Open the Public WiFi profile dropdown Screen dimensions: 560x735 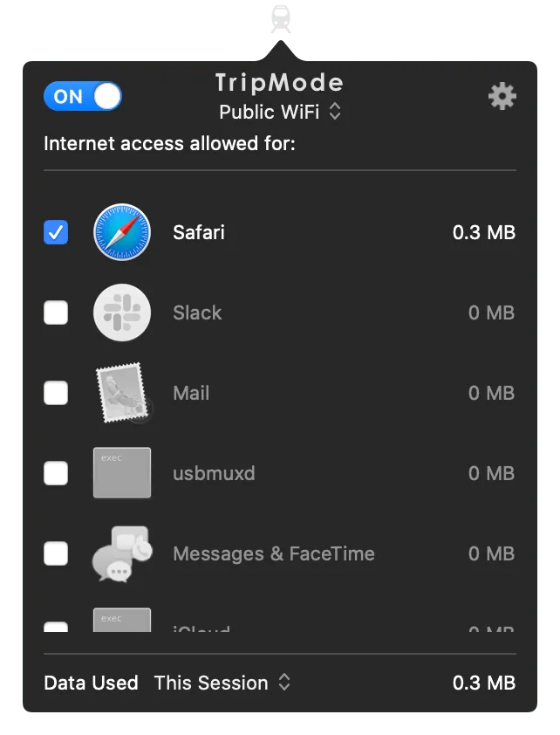pos(280,112)
